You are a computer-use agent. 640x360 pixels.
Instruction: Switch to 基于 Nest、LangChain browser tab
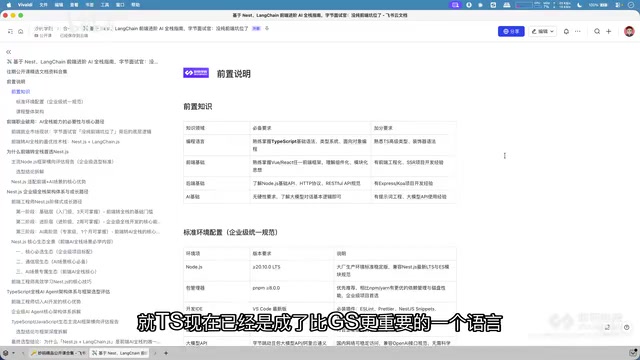click(119, 353)
